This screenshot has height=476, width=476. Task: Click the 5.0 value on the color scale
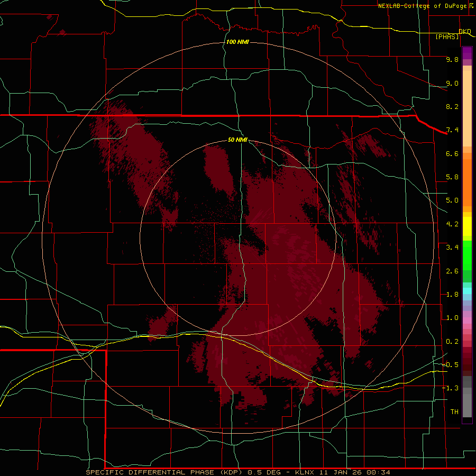point(452,200)
